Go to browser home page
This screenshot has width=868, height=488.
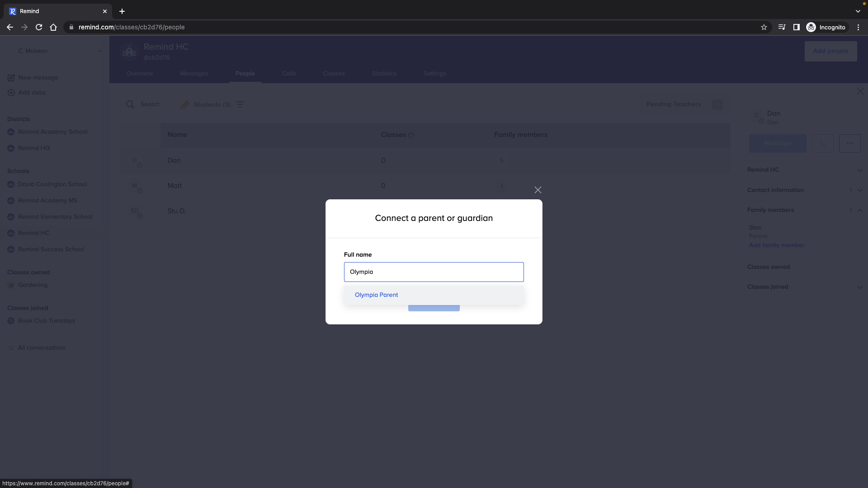(53, 27)
